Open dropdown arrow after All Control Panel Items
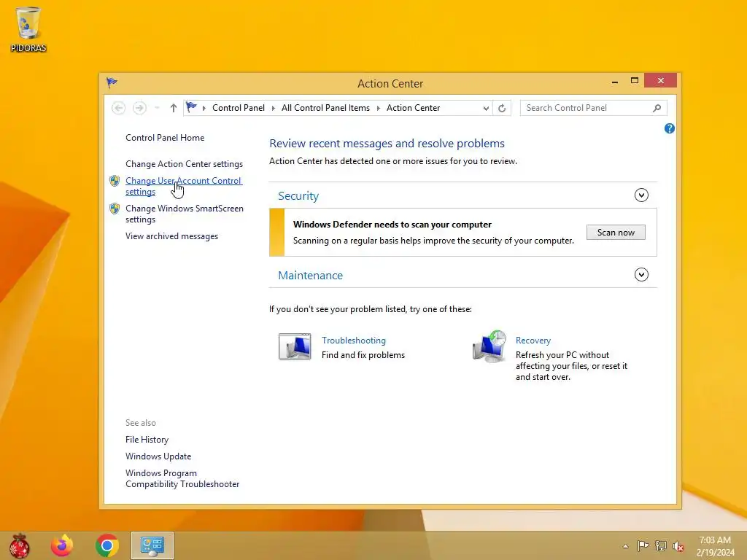Screen dimensions: 747x560 coord(379,108)
